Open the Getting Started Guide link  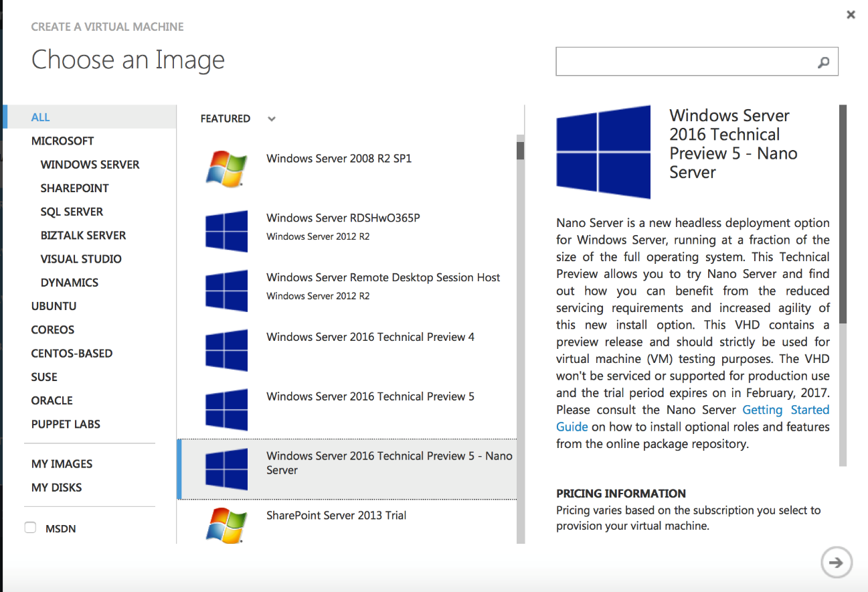pos(693,418)
